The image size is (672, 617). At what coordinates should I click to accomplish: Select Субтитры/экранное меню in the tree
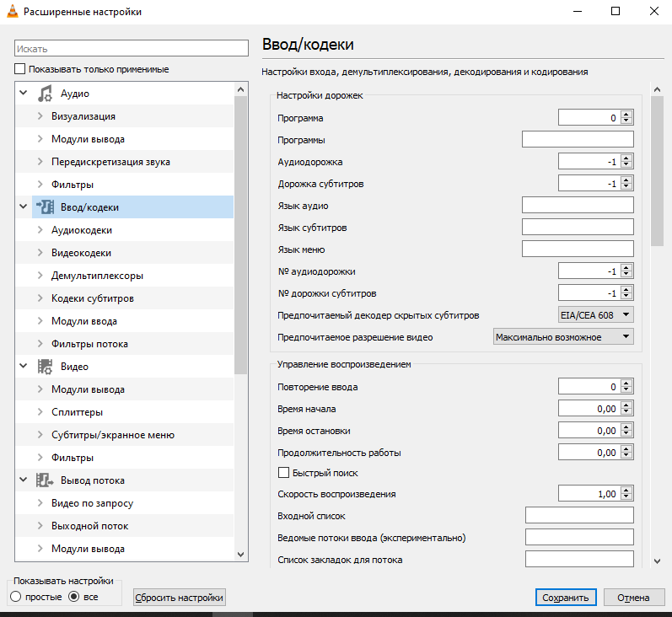[x=112, y=435]
